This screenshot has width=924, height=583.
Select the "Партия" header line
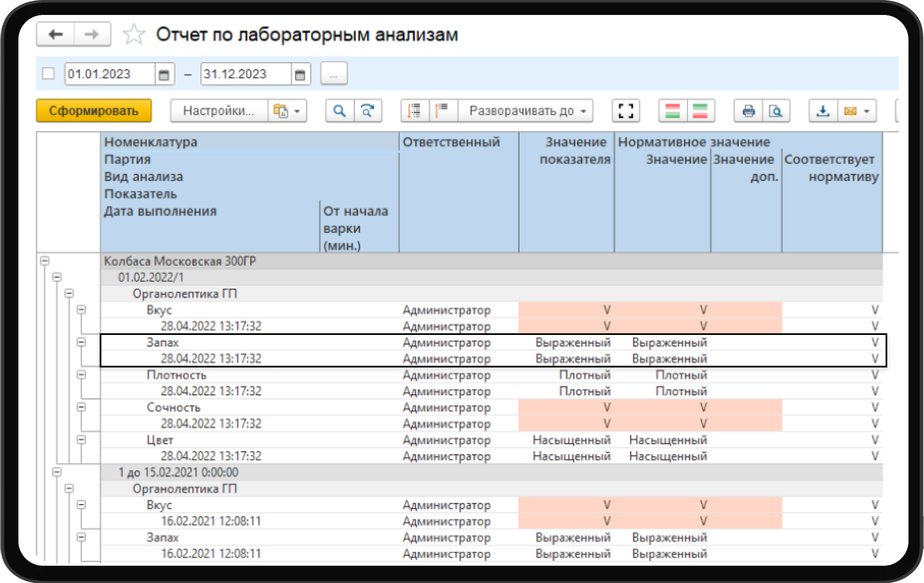127,159
